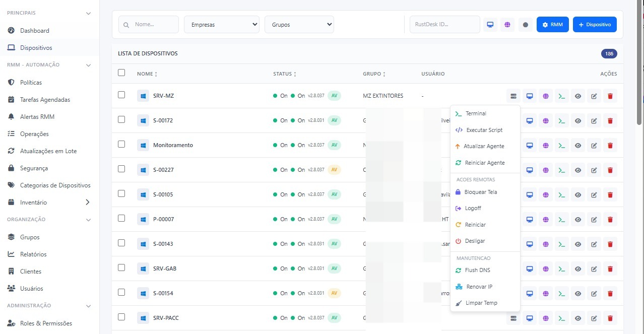Click the blue RMM button
This screenshot has width=644, height=334.
click(x=553, y=24)
